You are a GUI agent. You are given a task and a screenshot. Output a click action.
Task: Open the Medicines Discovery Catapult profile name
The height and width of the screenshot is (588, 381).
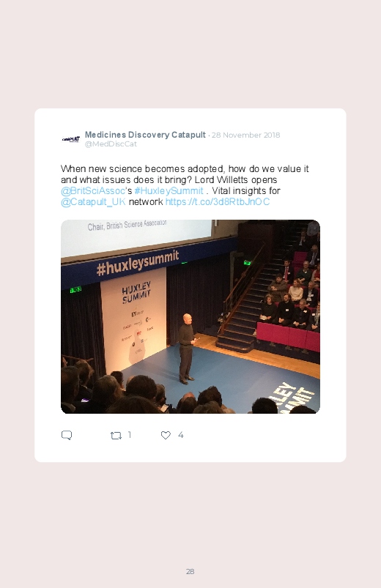click(145, 135)
